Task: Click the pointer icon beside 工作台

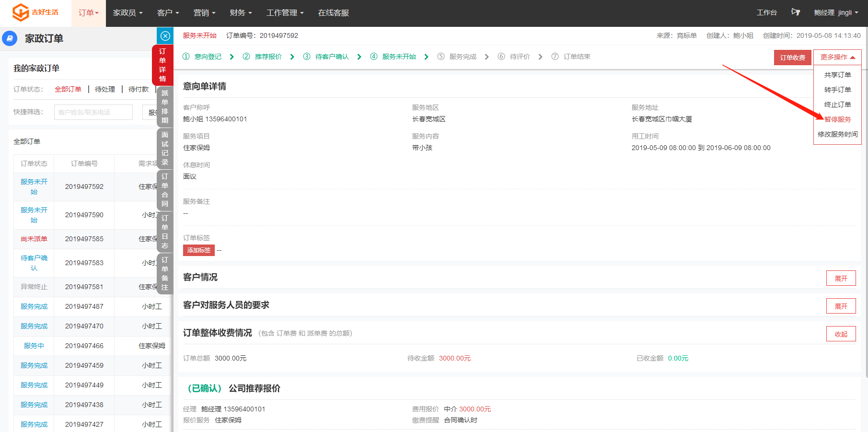Action: pyautogui.click(x=796, y=12)
